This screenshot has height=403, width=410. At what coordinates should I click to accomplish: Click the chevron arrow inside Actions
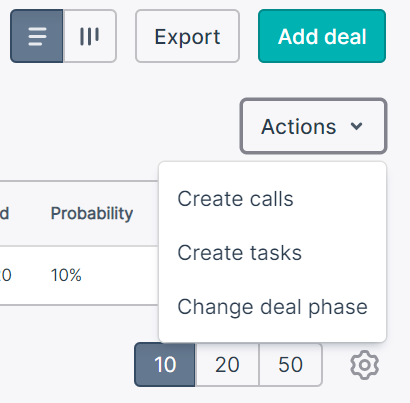pyautogui.click(x=356, y=126)
